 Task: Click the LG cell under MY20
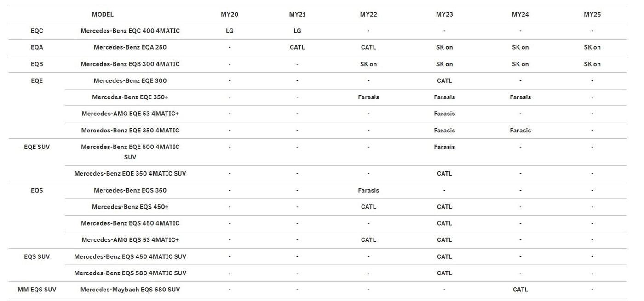coord(230,31)
